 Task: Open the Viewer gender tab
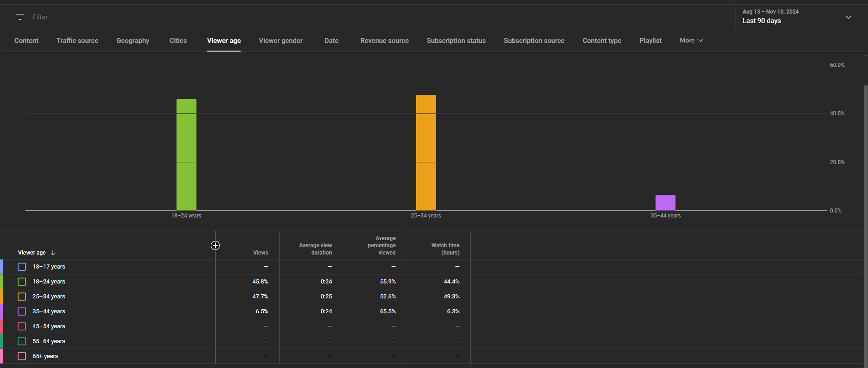(x=280, y=41)
